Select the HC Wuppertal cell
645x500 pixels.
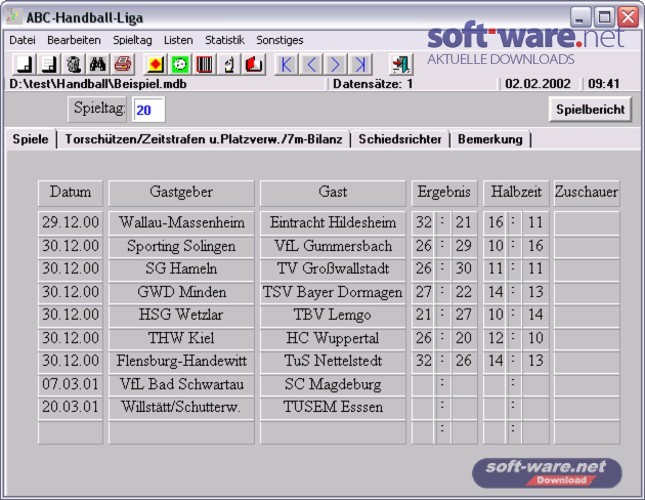(x=333, y=338)
